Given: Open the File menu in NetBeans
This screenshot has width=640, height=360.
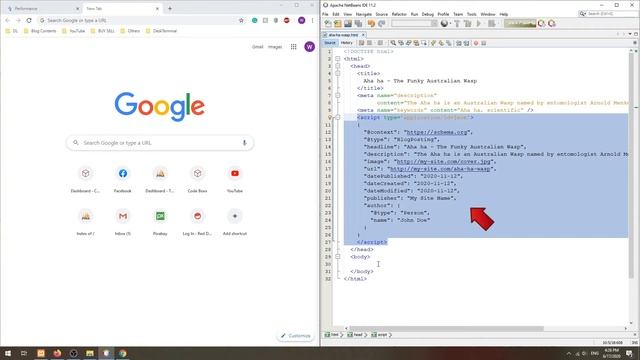Looking at the screenshot, I should [325, 14].
